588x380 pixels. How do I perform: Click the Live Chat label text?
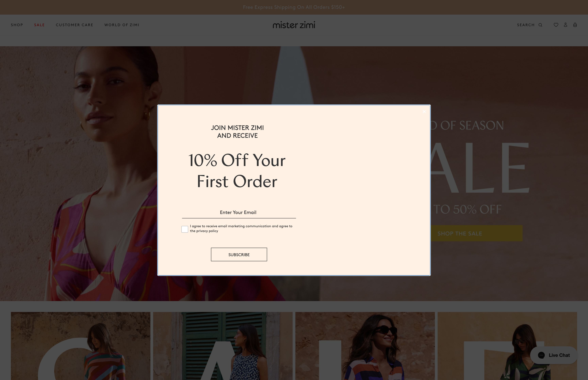(x=559, y=355)
